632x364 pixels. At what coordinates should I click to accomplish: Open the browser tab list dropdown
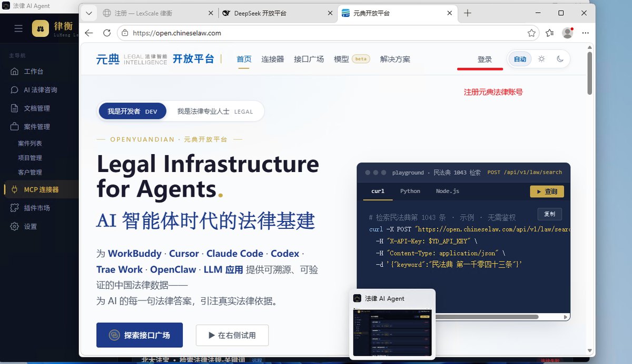tap(88, 13)
